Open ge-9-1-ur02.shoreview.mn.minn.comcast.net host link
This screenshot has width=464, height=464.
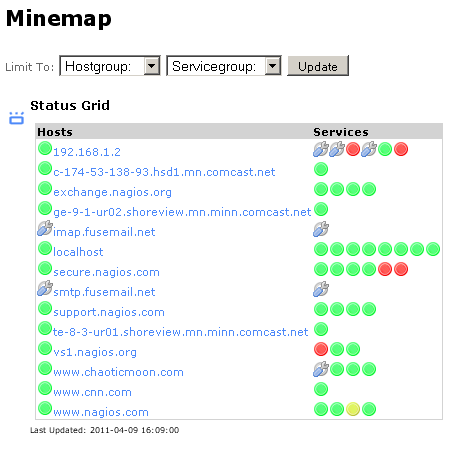pyautogui.click(x=182, y=212)
